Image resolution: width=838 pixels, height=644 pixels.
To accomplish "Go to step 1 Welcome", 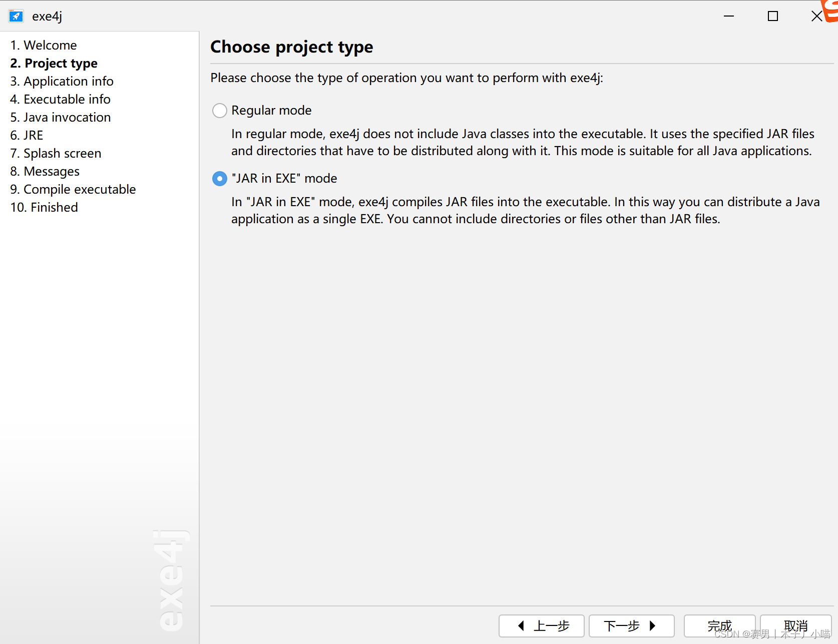I will click(x=44, y=45).
